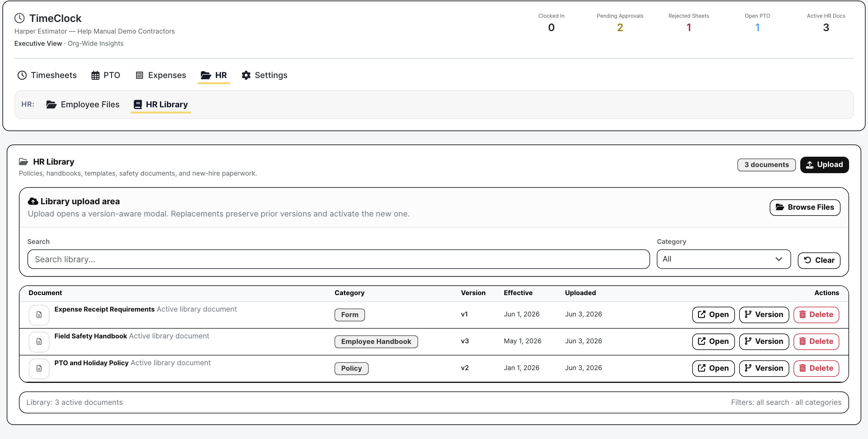868x439 pixels.
Task: Click the Clocked In count
Action: pos(551,28)
